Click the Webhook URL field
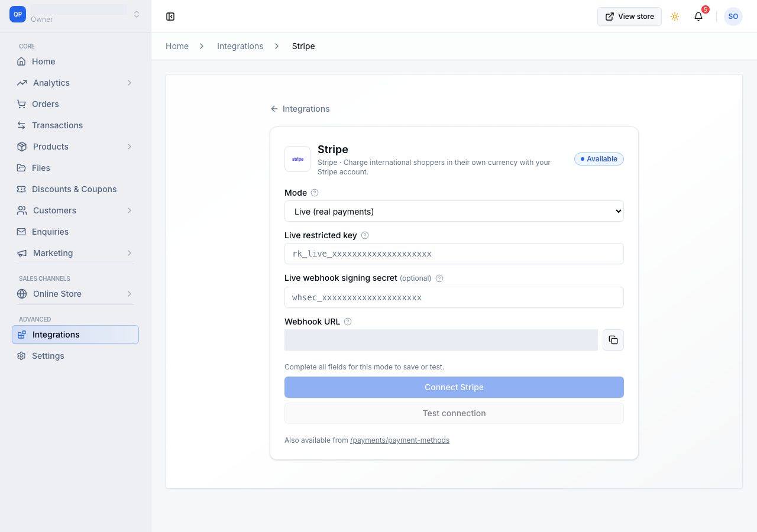The height and width of the screenshot is (532, 757). pos(441,340)
